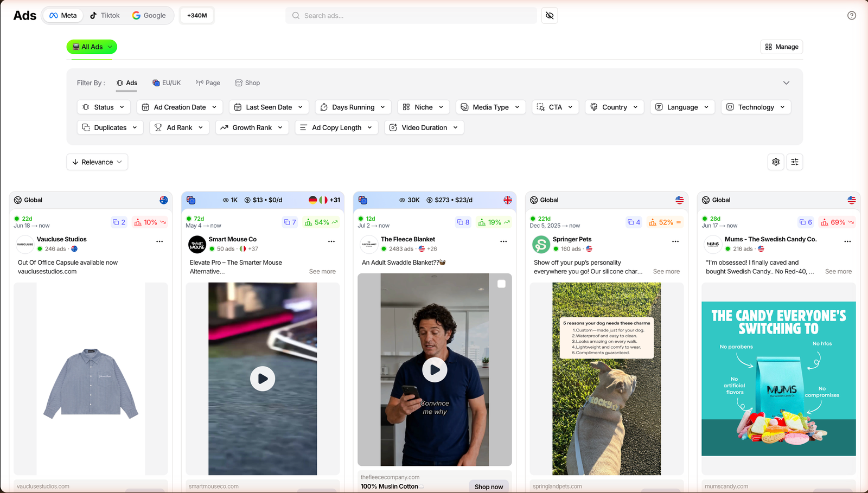
Task: Select the EU/UK filter tab
Action: (167, 83)
